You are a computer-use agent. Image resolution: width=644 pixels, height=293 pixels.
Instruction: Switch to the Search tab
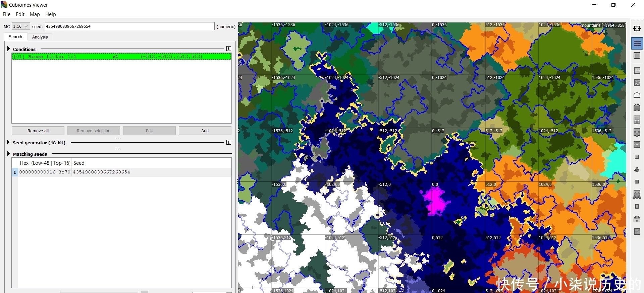pos(15,37)
